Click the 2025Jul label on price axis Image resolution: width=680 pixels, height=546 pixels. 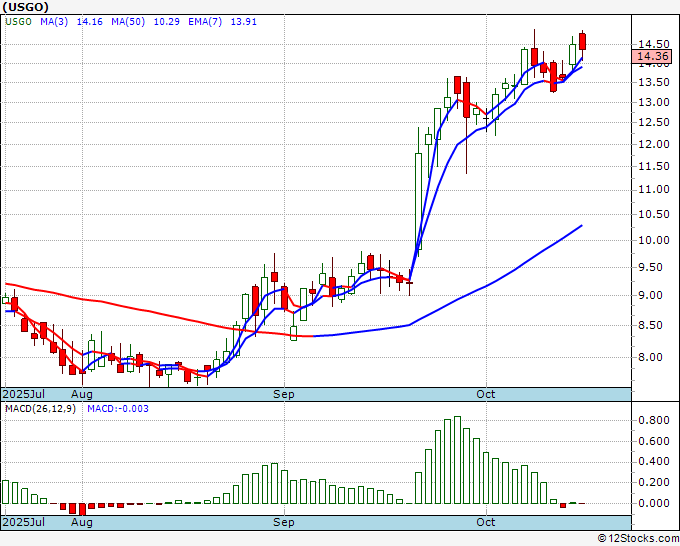22,394
